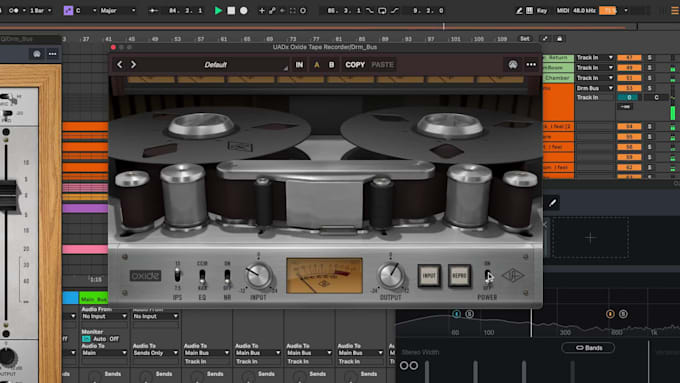
Task: Solo the Drm Bus track
Action: [650, 88]
